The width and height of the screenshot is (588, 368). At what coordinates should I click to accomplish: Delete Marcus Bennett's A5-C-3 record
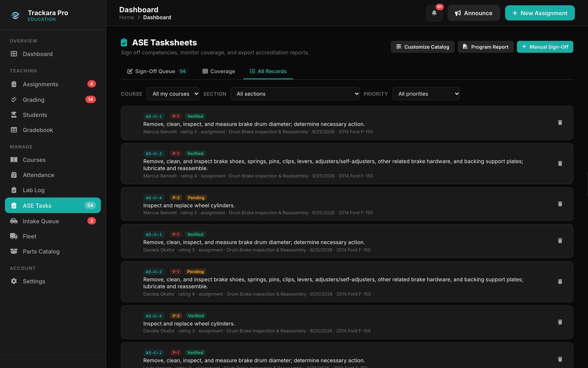pos(560,163)
